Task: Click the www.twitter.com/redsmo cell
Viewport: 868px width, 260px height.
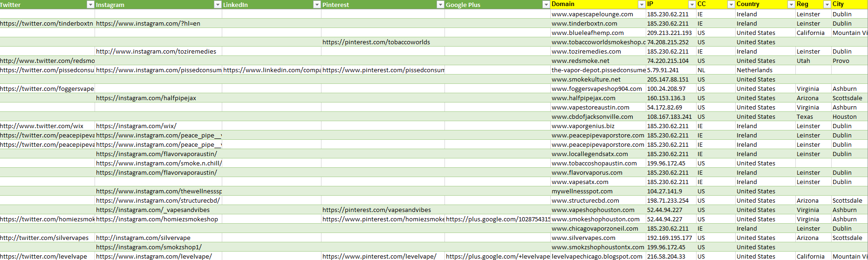Action: [47, 61]
